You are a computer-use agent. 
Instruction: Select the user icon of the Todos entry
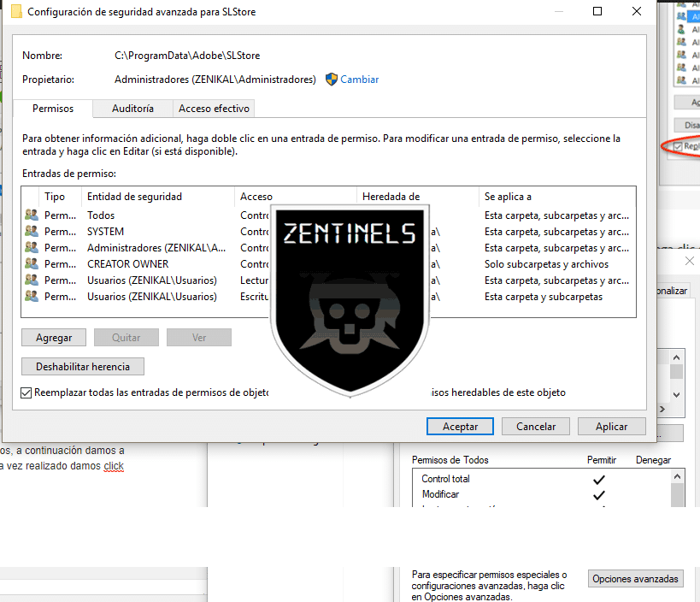click(x=32, y=215)
